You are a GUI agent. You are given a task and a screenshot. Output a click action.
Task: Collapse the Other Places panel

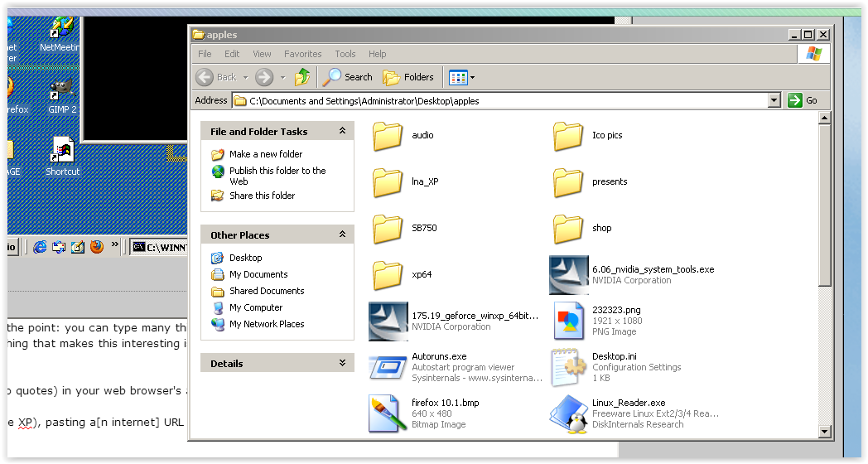tap(342, 234)
